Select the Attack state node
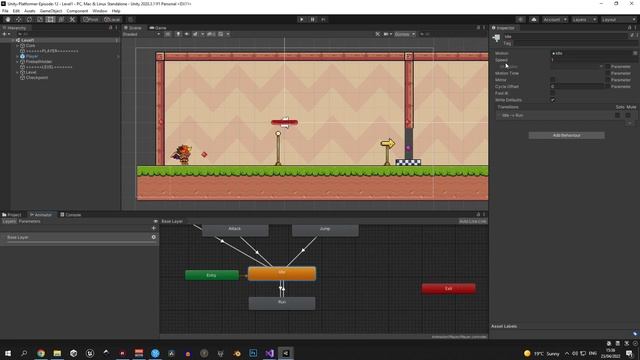The height and width of the screenshot is (360, 640). pos(235,230)
